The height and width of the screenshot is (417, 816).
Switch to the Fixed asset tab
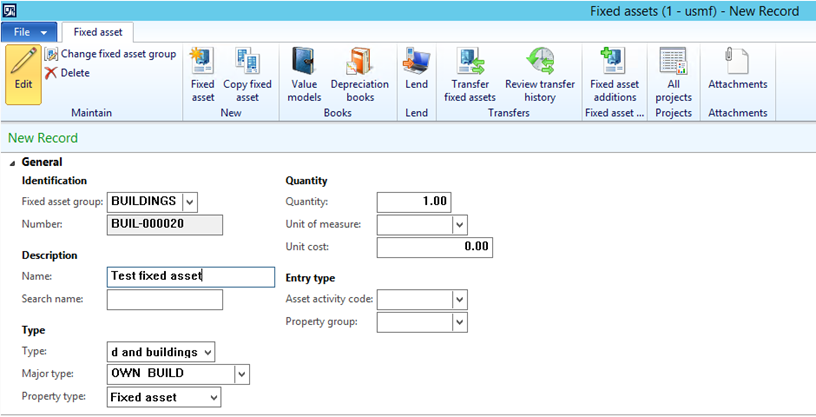pos(98,32)
